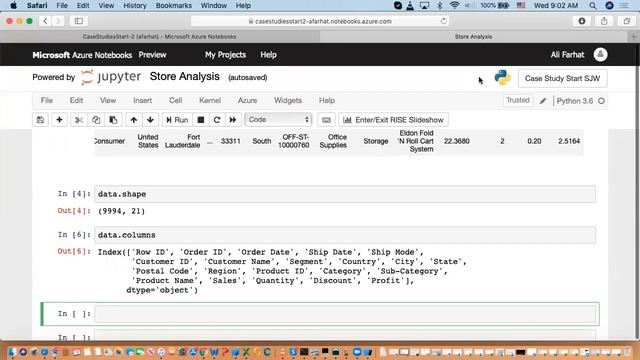The image size is (640, 360).
Task: Restart the kernel with the circular arrow
Action: [217, 120]
